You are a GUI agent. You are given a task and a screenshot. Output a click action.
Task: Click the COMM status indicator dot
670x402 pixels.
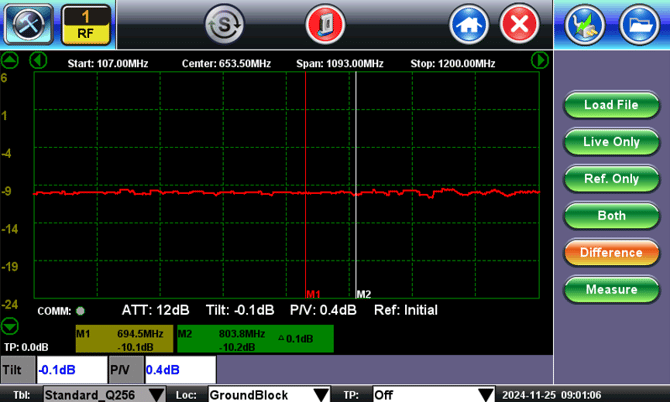(x=80, y=311)
